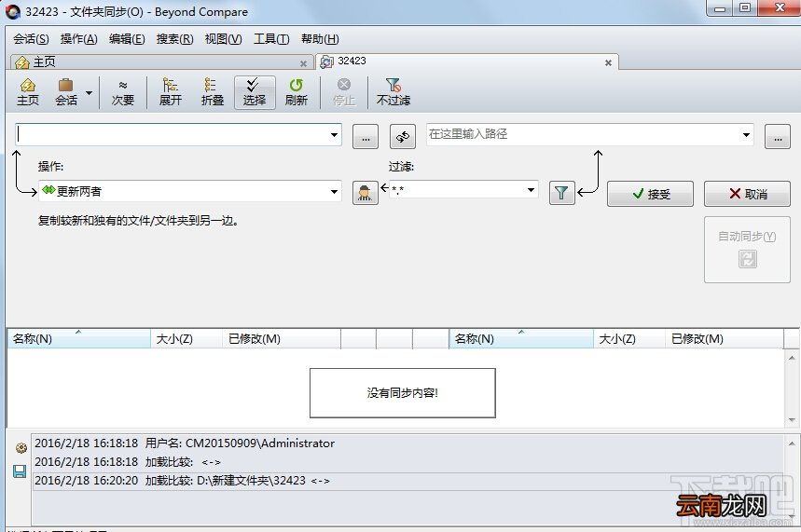This screenshot has height=532, width=801.
Task: Open the 帮助(H) menu
Action: pyautogui.click(x=320, y=39)
